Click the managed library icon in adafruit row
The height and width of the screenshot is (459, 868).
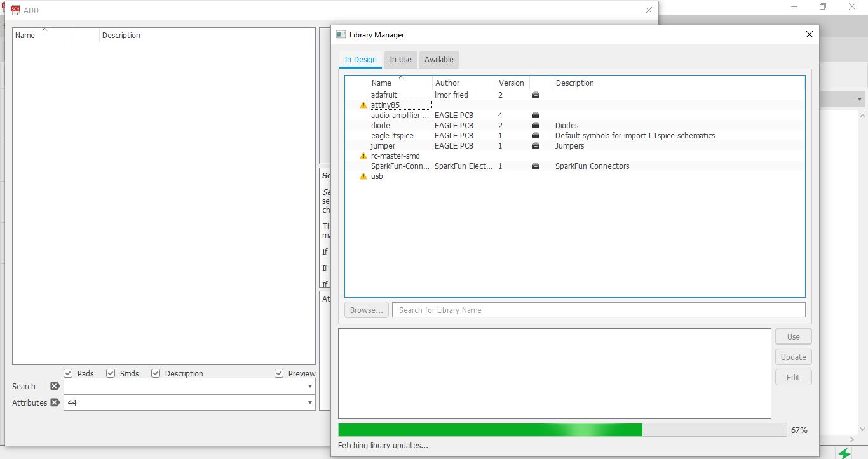[536, 95]
